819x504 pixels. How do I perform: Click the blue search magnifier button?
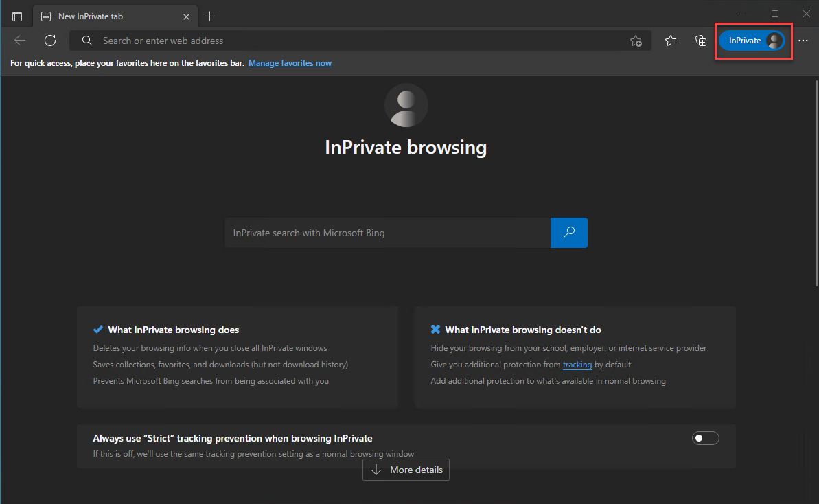point(569,233)
